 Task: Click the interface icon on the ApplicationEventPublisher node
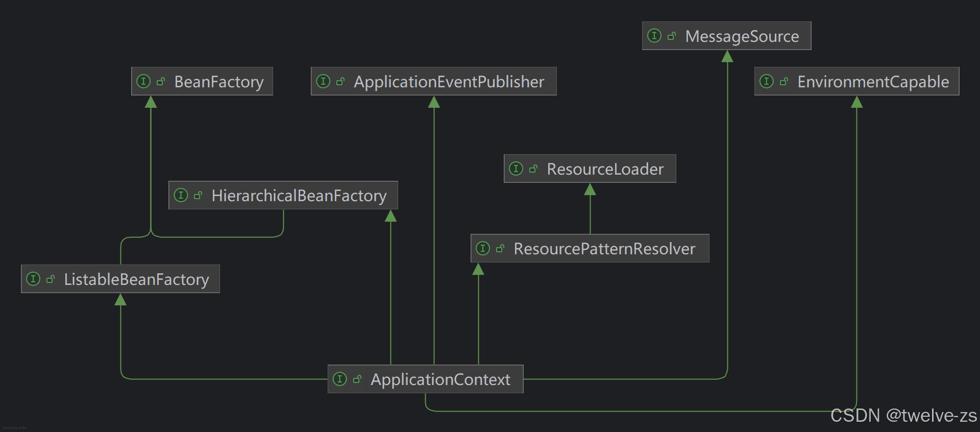coord(323,81)
